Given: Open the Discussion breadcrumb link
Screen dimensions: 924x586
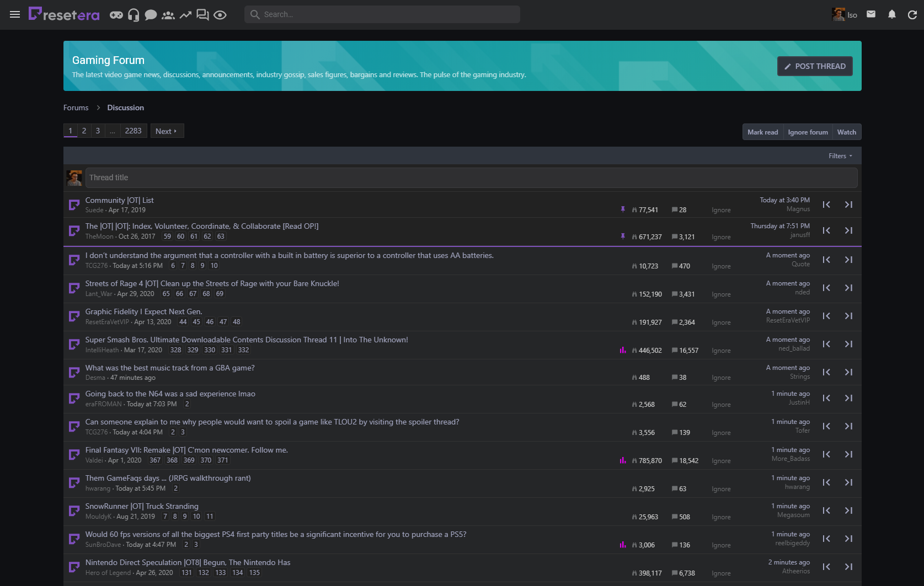Looking at the screenshot, I should [x=125, y=107].
